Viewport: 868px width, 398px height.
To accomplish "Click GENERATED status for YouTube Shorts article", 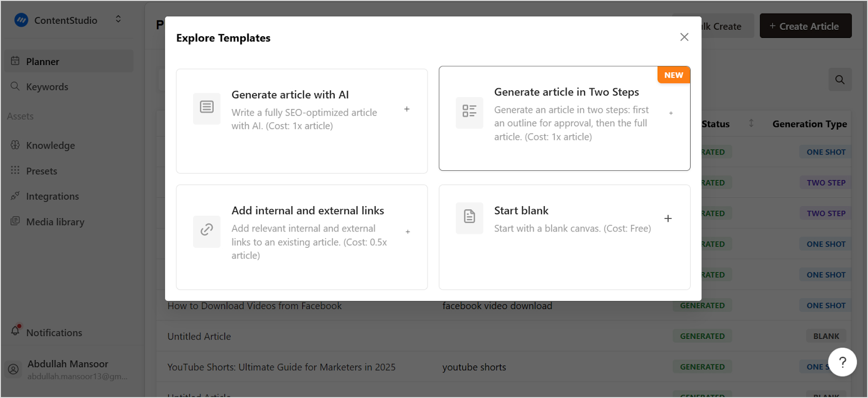I will 703,367.
